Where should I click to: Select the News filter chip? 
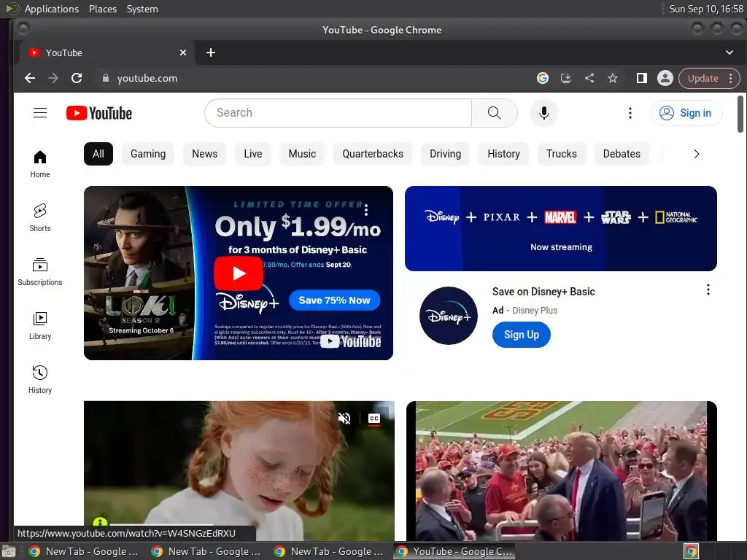click(x=205, y=154)
